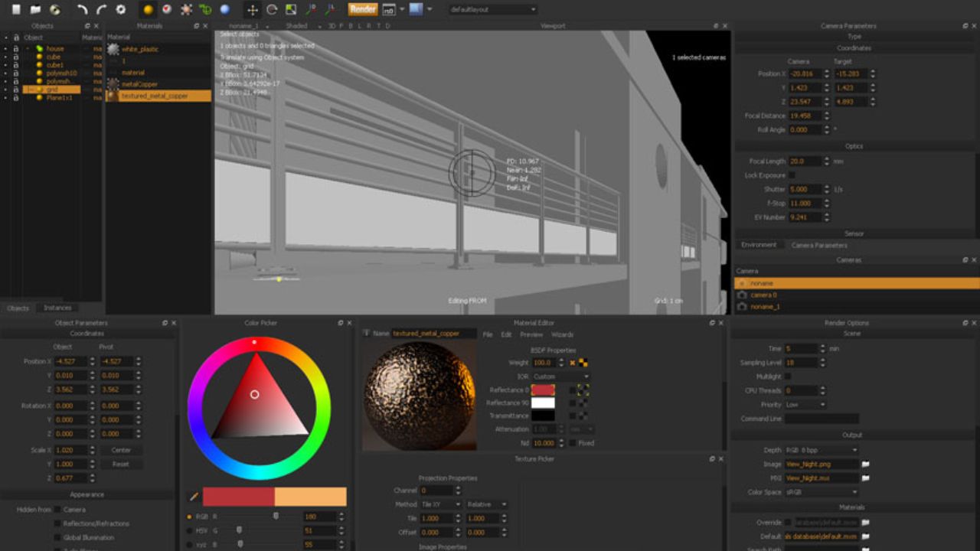Click the Center button under Scale X

tap(122, 450)
